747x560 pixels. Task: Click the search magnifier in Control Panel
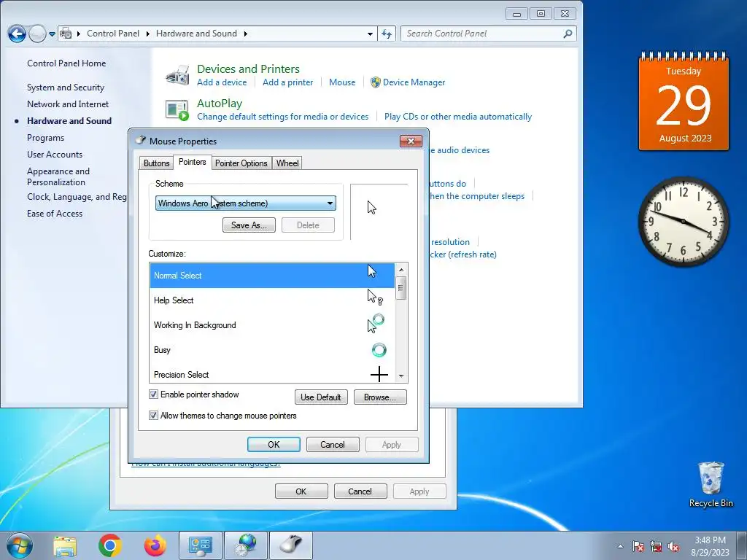pyautogui.click(x=568, y=34)
